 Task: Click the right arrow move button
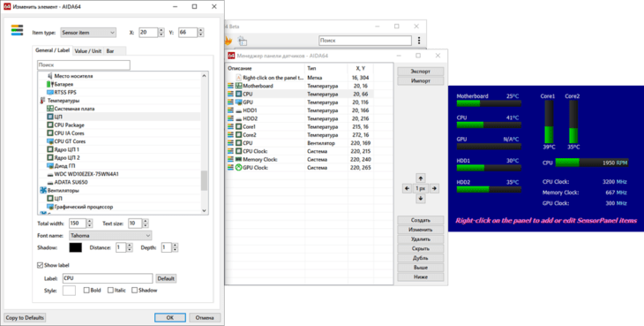coord(434,188)
